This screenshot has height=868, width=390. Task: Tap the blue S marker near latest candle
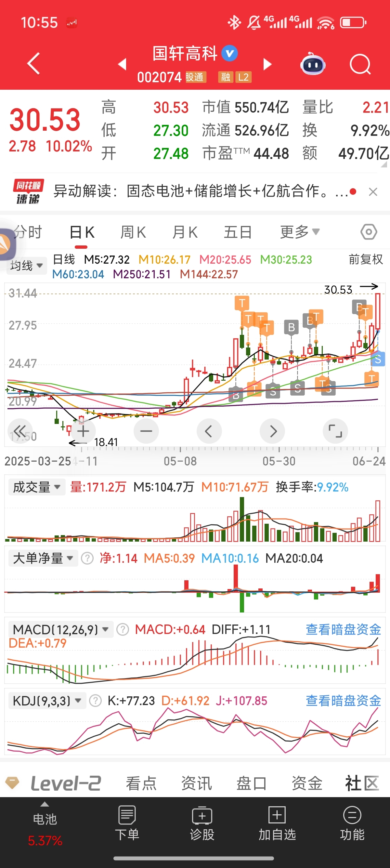pos(378,359)
